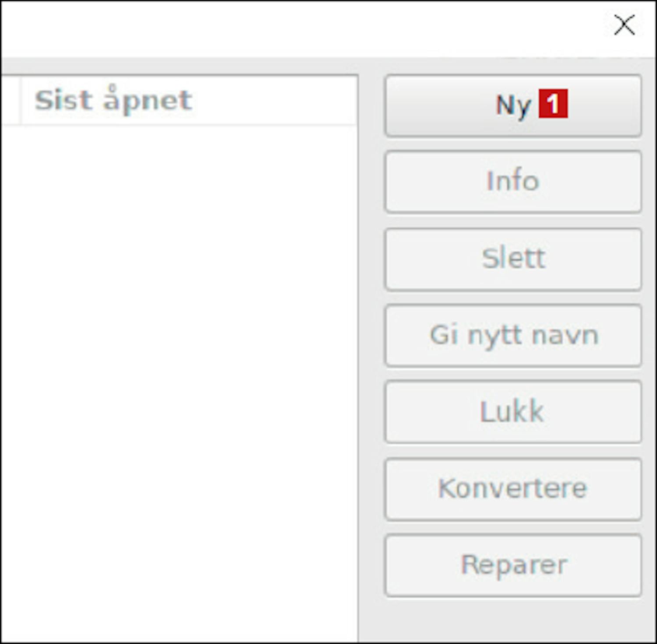The height and width of the screenshot is (644, 657).
Task: Convert the file with the Konvertere button
Action: click(x=513, y=489)
